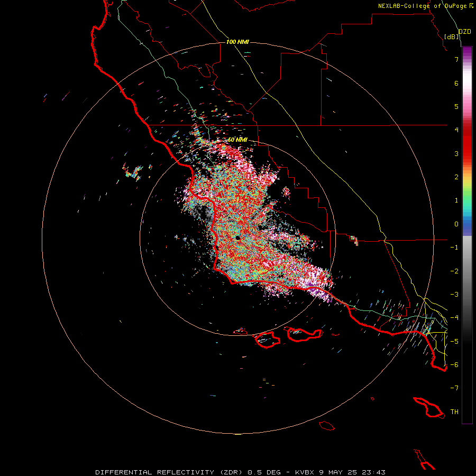
Task: Click the (ZDR) text in caption
Action: click(230, 472)
